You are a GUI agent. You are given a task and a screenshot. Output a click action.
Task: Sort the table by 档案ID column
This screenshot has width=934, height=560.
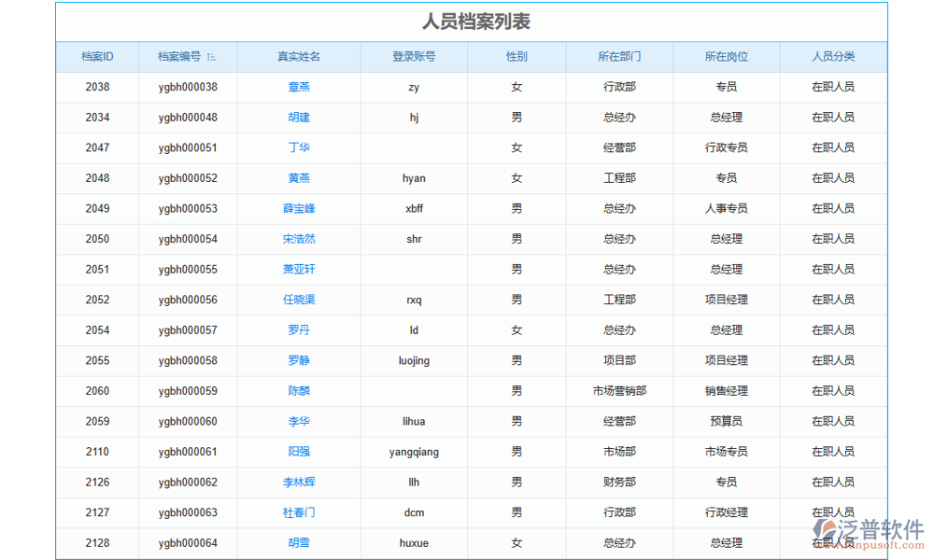(97, 56)
